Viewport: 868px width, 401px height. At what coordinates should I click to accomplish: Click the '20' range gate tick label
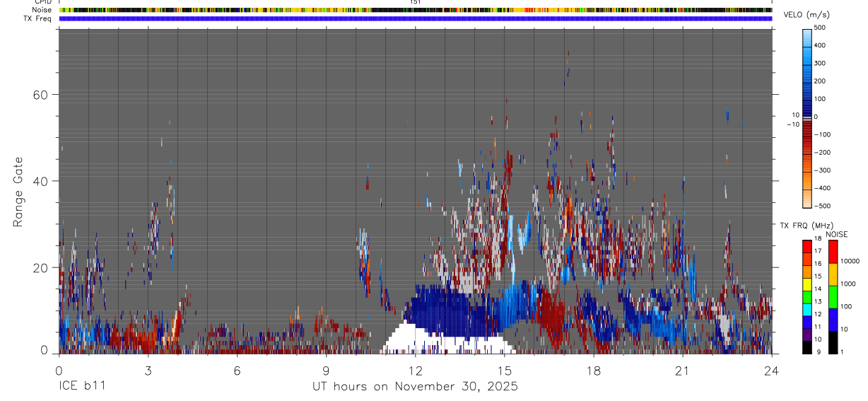pyautogui.click(x=41, y=268)
